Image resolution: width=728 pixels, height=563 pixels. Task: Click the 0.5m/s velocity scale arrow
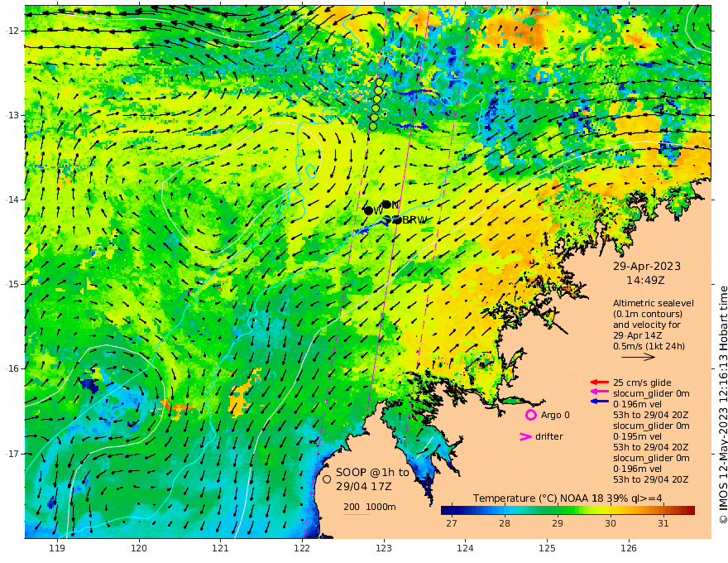(639, 357)
